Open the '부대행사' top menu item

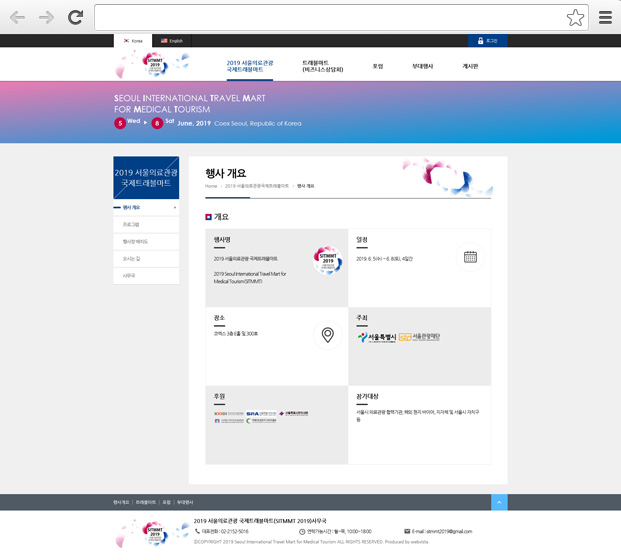(422, 66)
